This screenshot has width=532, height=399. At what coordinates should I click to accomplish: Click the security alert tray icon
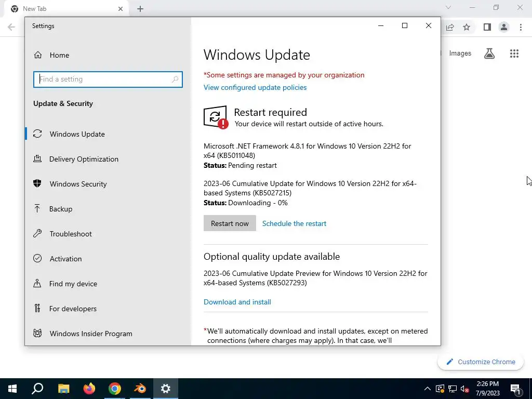pyautogui.click(x=440, y=389)
